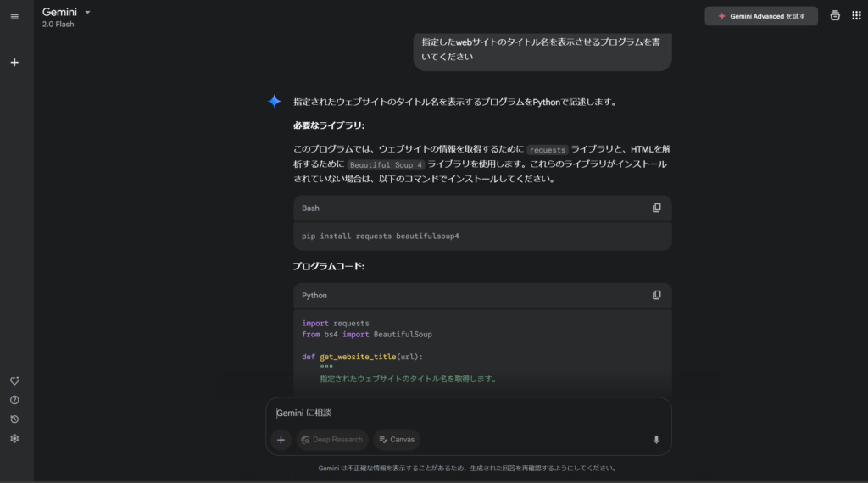868x483 pixels.
Task: Toggle the Deep Research chip
Action: 332,440
